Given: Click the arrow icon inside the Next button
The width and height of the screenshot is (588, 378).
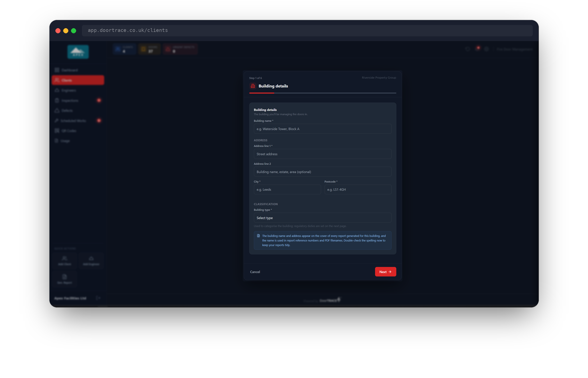Looking at the screenshot, I should tap(390, 272).
